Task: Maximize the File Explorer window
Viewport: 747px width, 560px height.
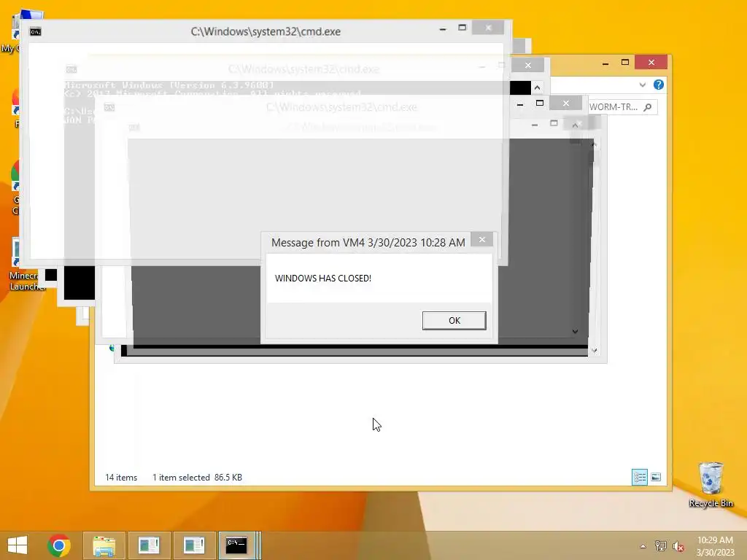Action: (x=625, y=63)
